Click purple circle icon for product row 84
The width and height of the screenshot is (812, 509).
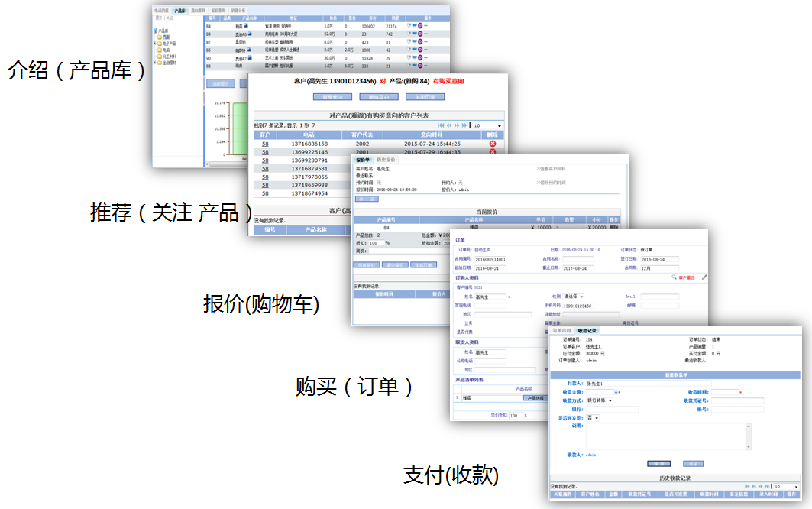(420, 25)
